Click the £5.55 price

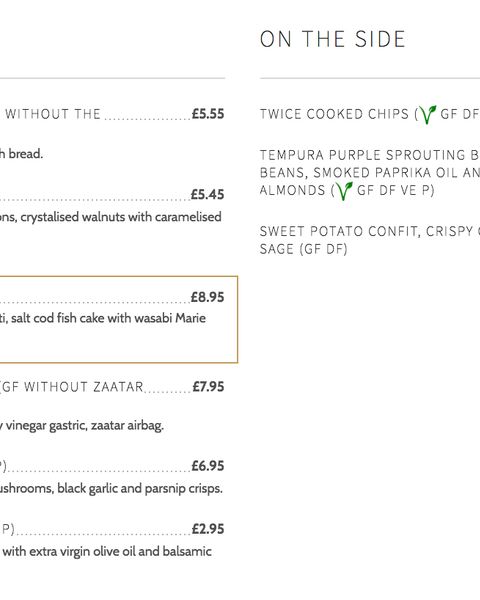[x=208, y=114]
